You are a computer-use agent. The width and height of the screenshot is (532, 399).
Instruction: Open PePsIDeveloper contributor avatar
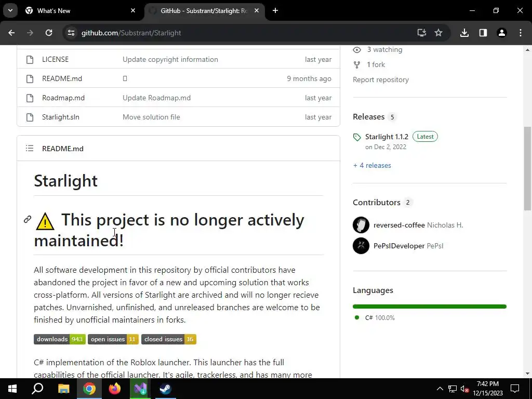pyautogui.click(x=361, y=246)
